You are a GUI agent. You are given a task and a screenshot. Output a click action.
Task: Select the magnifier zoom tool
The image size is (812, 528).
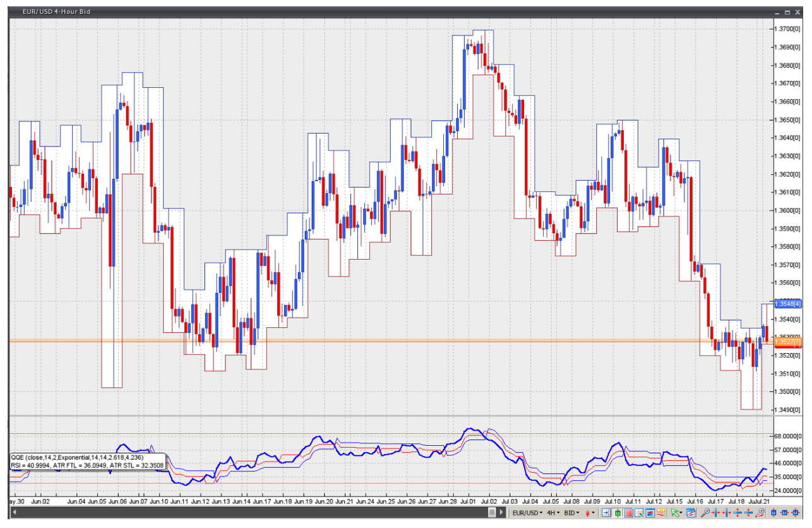pos(705,512)
